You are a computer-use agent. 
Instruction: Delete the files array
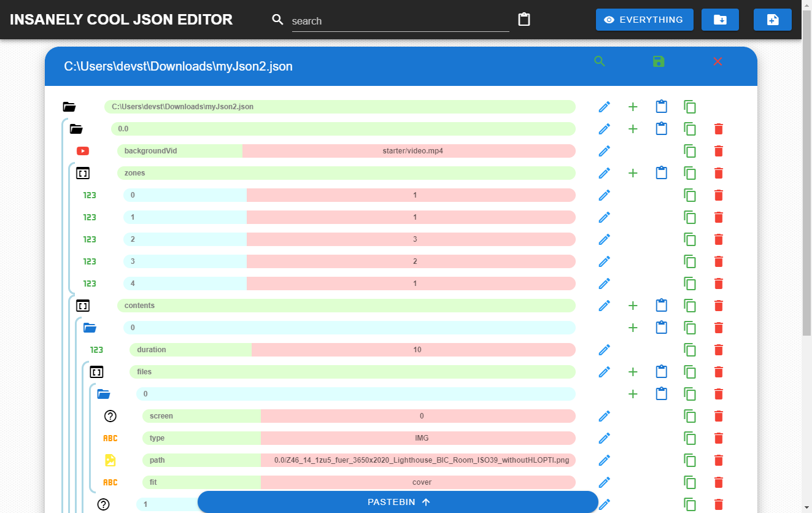pyautogui.click(x=719, y=372)
